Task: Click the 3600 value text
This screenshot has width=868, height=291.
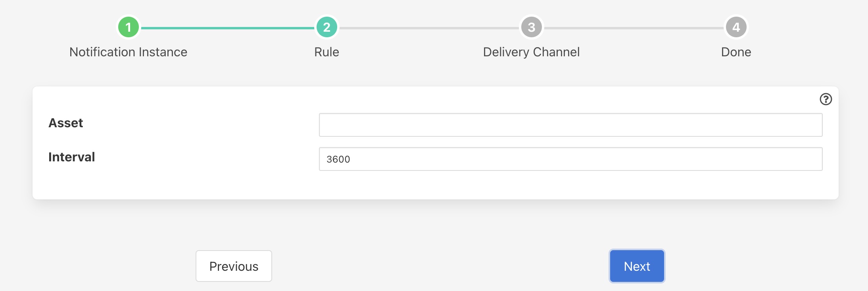Action: pos(338,159)
